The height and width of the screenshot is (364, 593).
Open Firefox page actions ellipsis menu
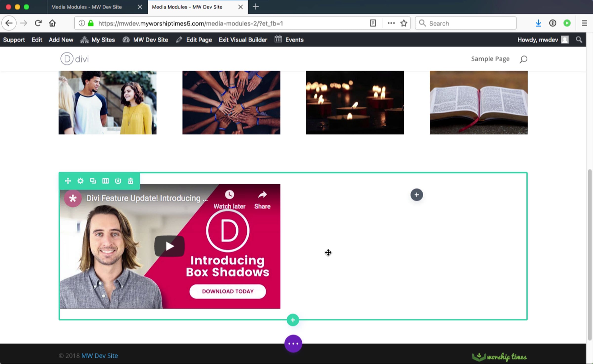point(391,23)
